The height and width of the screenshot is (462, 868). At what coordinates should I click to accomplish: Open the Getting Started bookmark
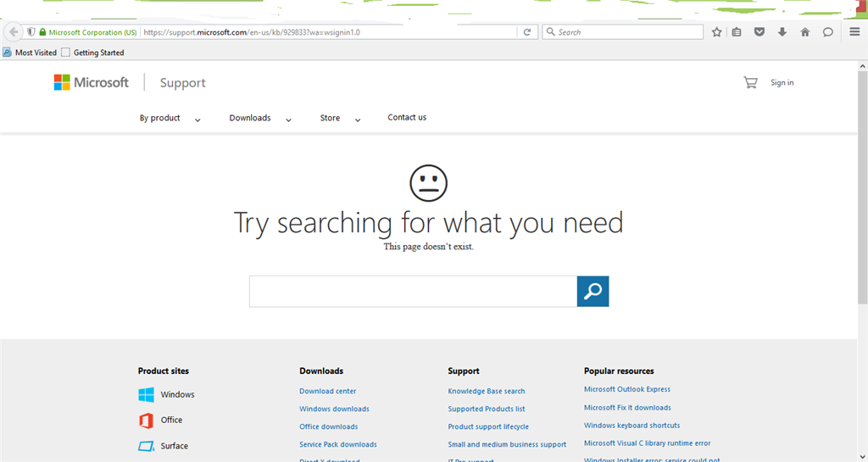(x=92, y=53)
